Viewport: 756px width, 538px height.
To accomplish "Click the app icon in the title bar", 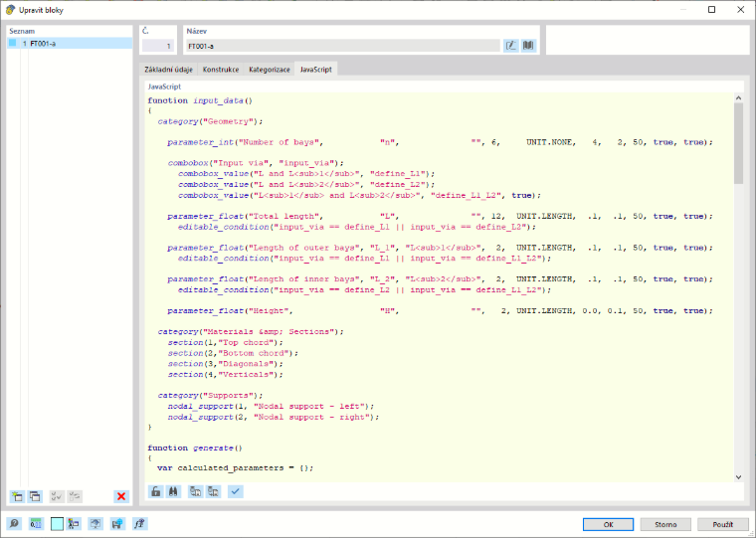I will tap(10, 10).
